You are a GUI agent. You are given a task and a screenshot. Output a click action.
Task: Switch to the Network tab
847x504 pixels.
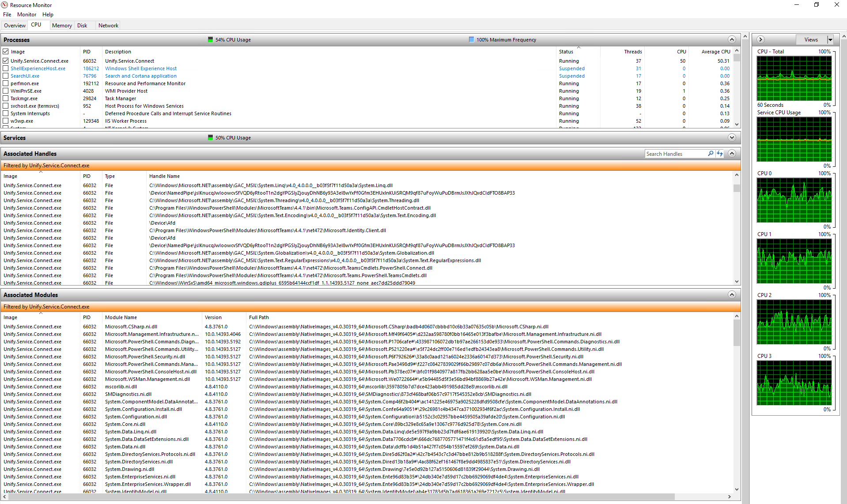click(108, 26)
